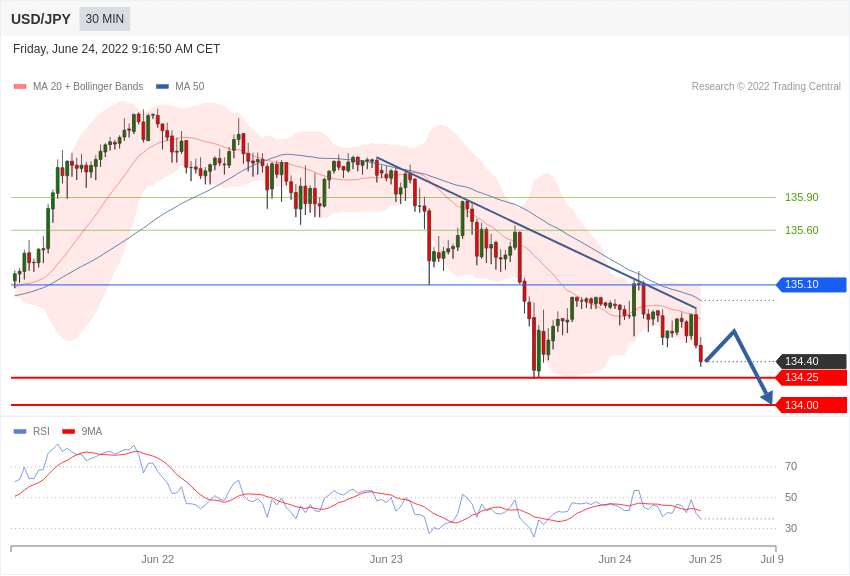Click the blue RSI legend swatch
This screenshot has width=850, height=576.
click(x=20, y=431)
